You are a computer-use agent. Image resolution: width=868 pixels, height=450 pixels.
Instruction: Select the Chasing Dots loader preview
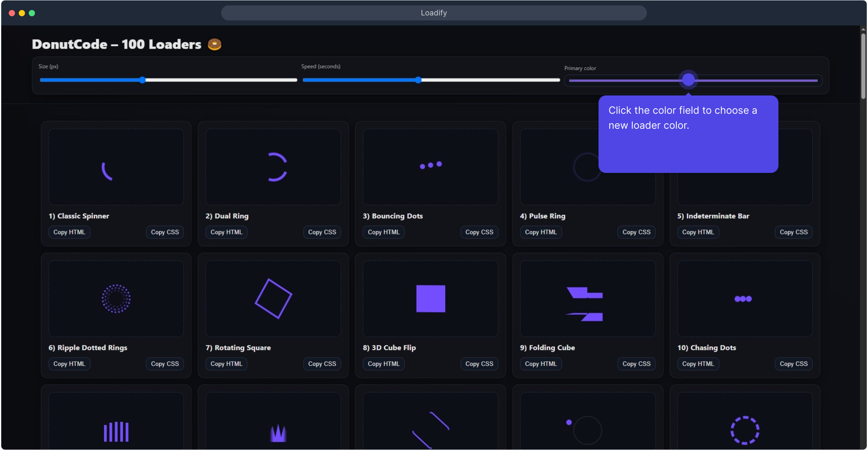point(743,299)
